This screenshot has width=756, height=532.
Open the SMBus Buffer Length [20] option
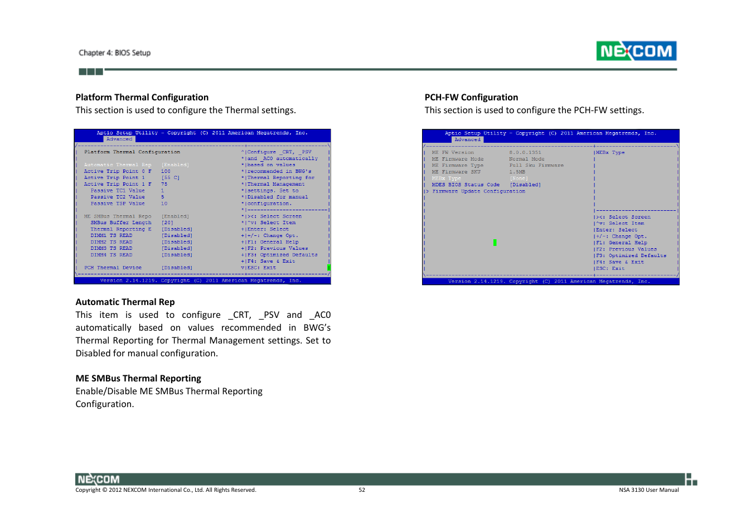click(x=167, y=223)
